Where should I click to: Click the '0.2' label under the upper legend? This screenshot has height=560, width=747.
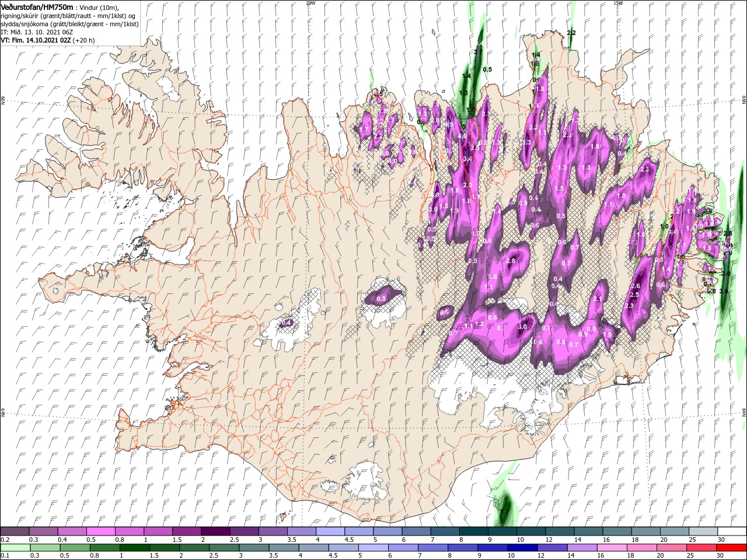point(5,540)
